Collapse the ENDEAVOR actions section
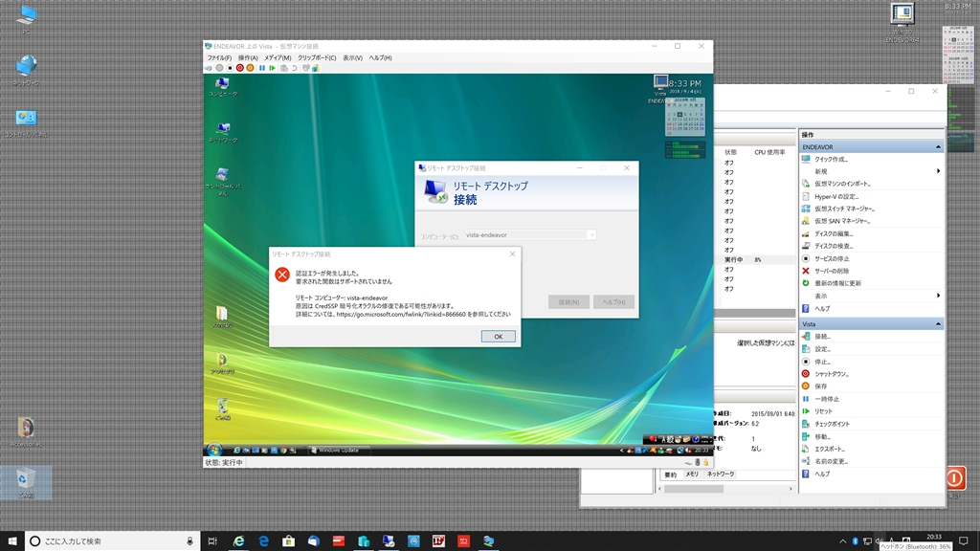Viewport: 980px width, 551px height. (x=938, y=147)
